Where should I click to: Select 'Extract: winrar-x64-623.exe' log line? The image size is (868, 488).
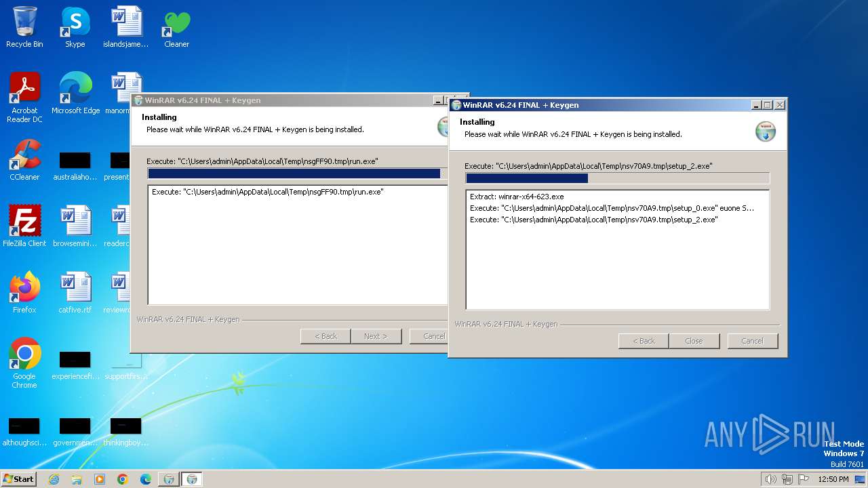[x=517, y=197]
